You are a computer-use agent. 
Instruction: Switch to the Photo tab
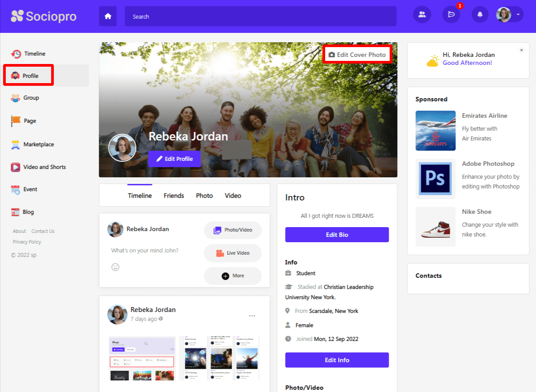click(x=204, y=196)
